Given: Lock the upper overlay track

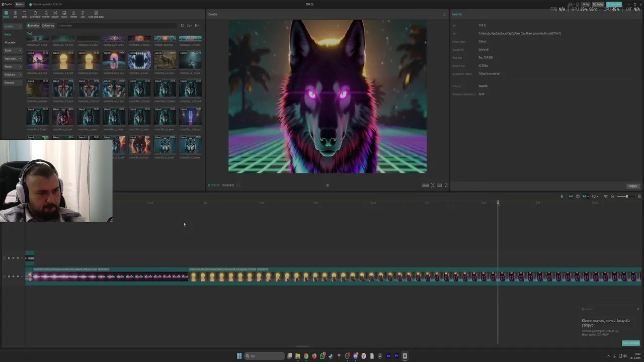Looking at the screenshot, I should click(9, 258).
